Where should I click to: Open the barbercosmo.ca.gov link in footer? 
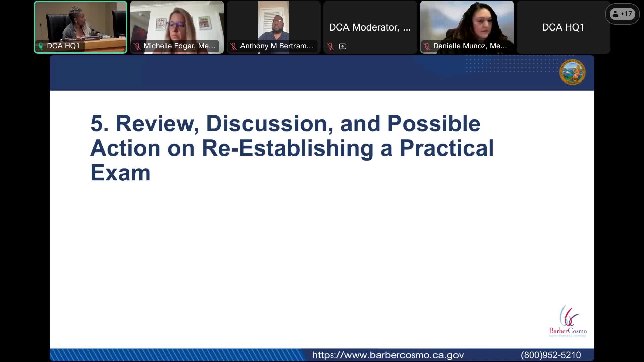pos(388,355)
